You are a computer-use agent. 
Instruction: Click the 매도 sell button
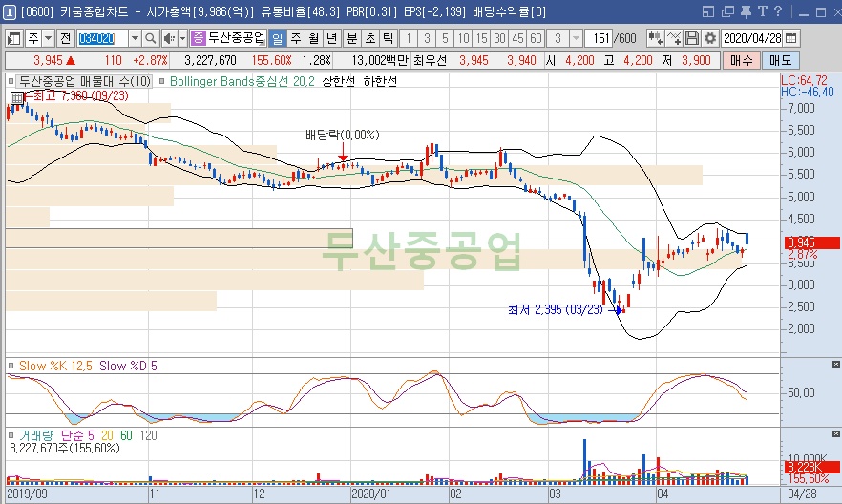[781, 60]
